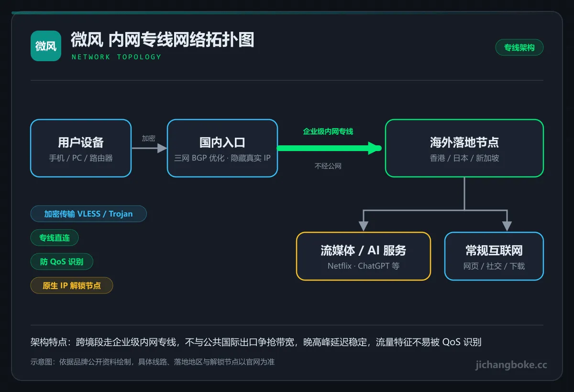
Task: Click the 防 QoS 识别 tag
Action: [62, 261]
